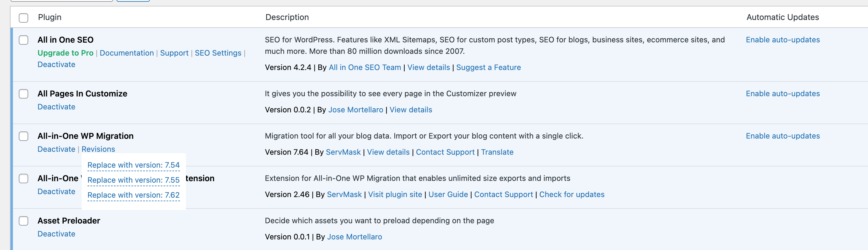
Task: Open Jose Mortellaro link in All Pages row
Action: tap(356, 110)
